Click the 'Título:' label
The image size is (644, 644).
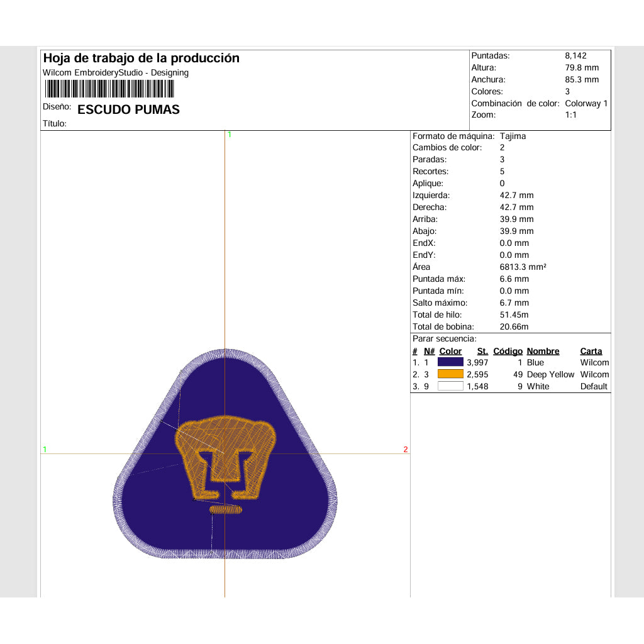coord(55,124)
